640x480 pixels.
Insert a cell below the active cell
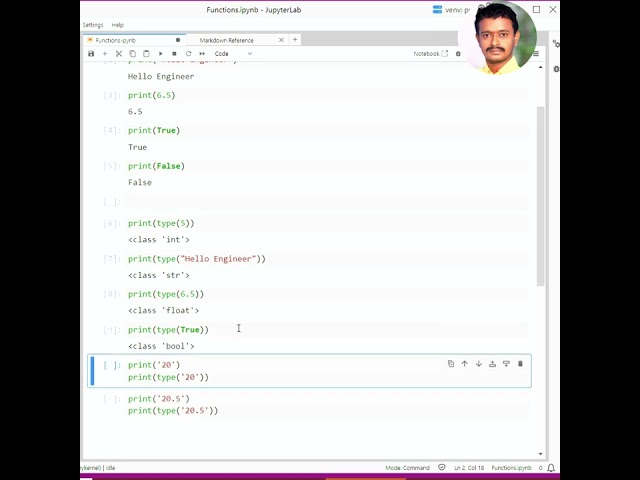click(x=506, y=364)
